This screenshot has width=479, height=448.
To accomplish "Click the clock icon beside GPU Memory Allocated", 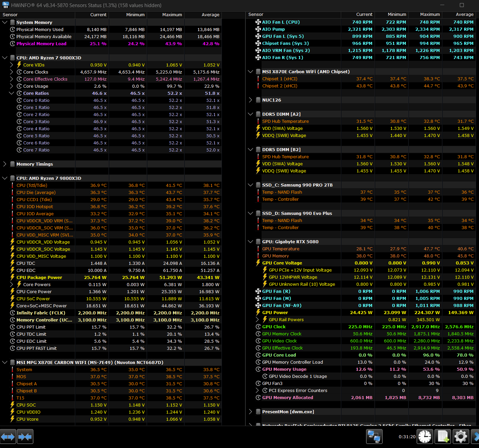I will (258, 398).
